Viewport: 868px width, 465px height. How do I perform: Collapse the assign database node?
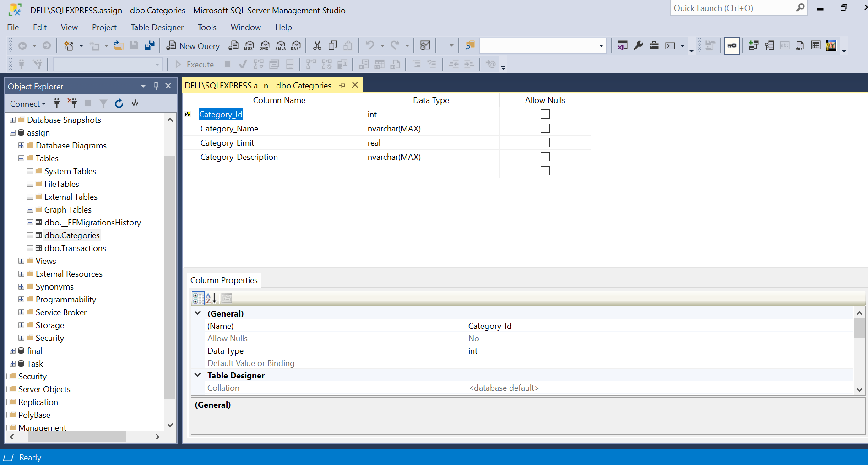[12, 133]
